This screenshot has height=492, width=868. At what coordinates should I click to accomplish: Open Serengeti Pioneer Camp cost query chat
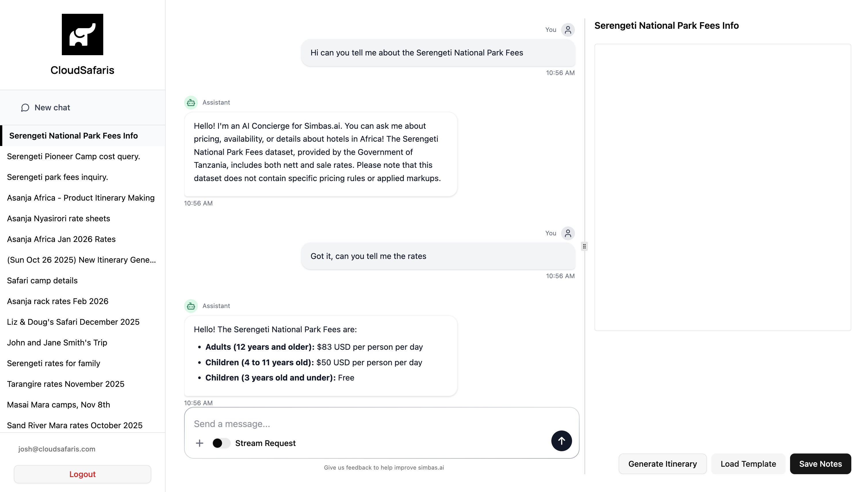point(73,156)
